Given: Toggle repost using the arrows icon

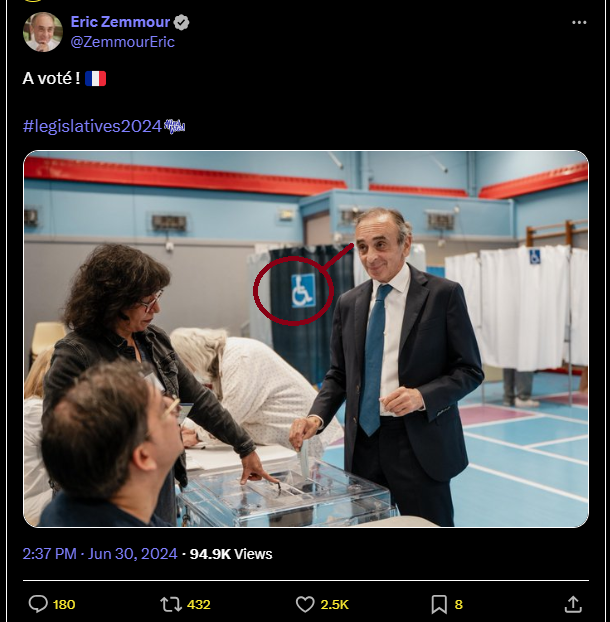Looking at the screenshot, I should pyautogui.click(x=171, y=604).
